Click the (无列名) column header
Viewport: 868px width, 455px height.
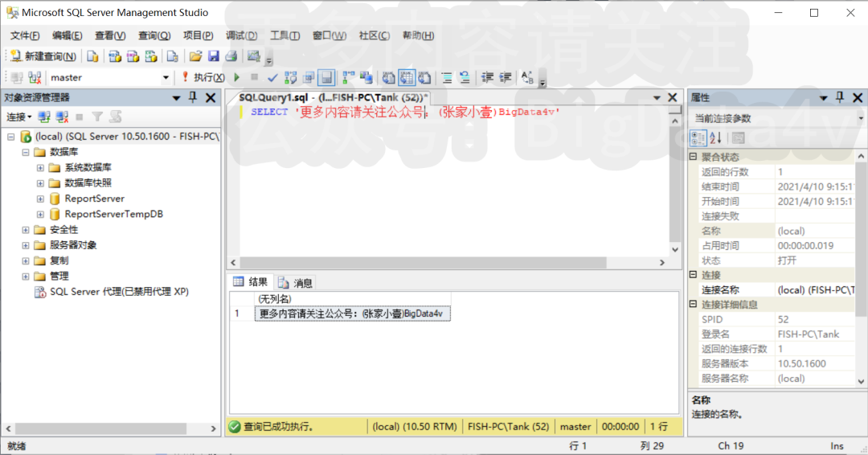353,299
